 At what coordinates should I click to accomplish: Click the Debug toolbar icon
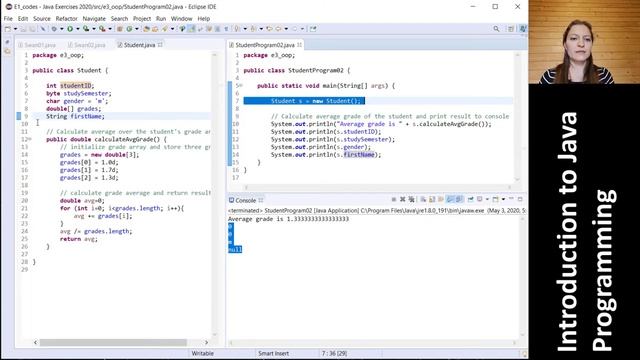click(54, 29)
